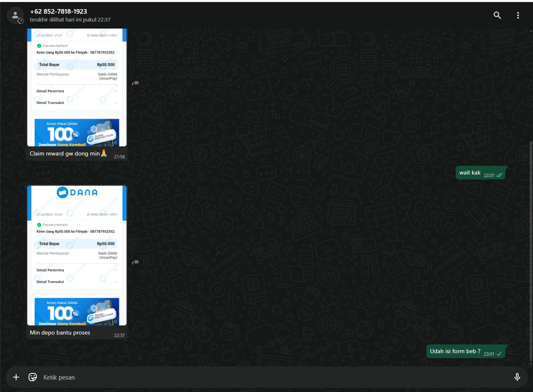
Task: Click the 22:37 timestamp under the receipt
Action: tap(120, 335)
